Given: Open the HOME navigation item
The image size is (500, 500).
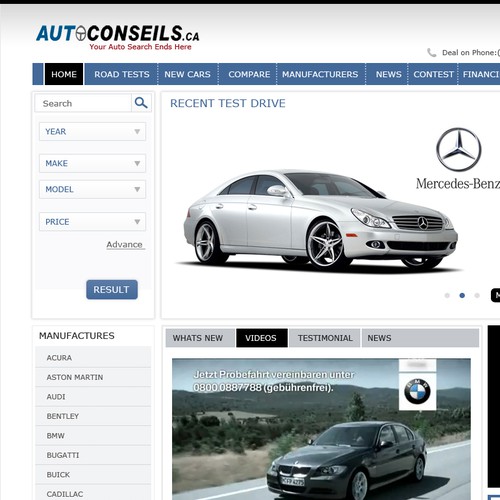Looking at the screenshot, I should point(64,74).
